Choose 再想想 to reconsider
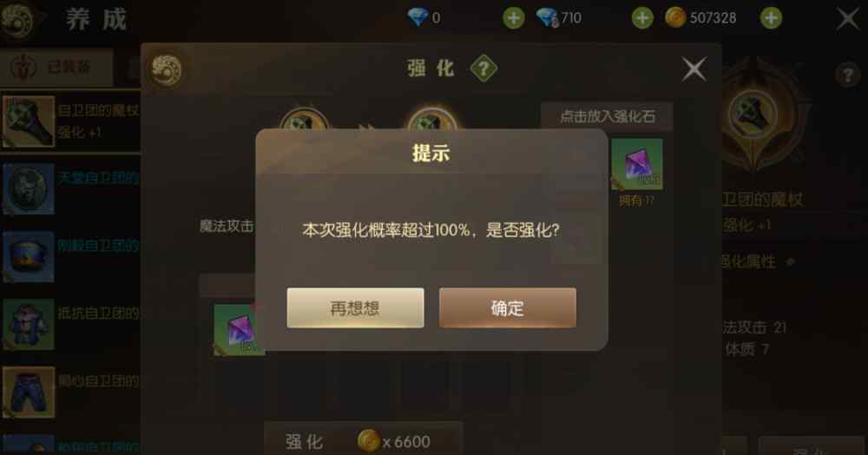The width and height of the screenshot is (868, 455). point(355,307)
